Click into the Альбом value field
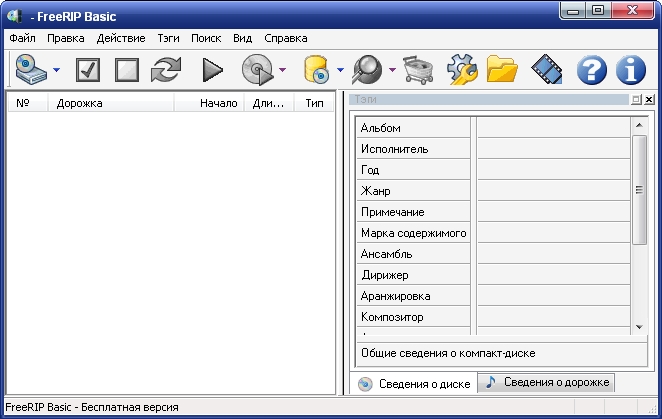The image size is (662, 419). point(553,128)
